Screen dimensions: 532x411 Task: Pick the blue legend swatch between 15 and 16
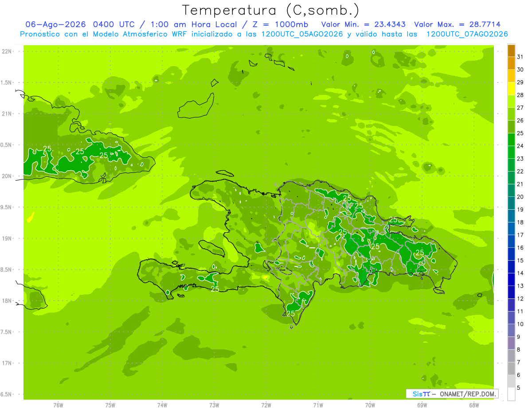pyautogui.click(x=511, y=254)
